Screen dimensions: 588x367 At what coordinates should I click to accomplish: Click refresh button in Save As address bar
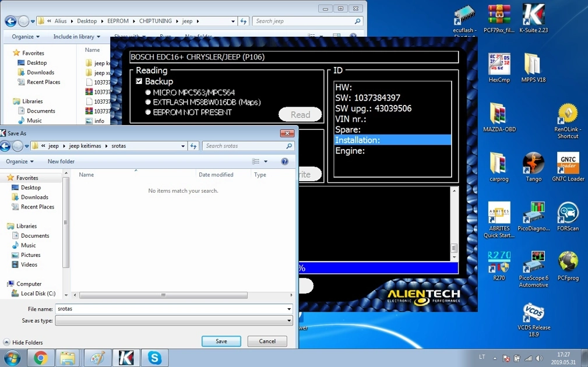193,146
